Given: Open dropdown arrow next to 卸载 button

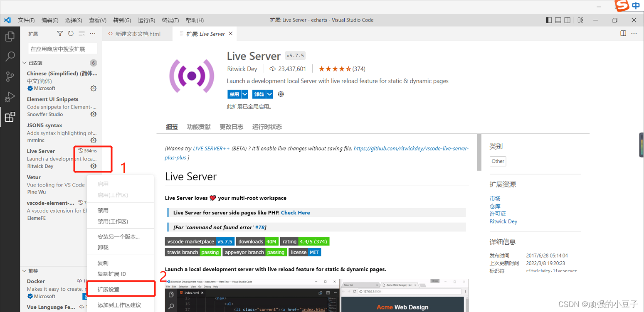Looking at the screenshot, I should point(269,94).
